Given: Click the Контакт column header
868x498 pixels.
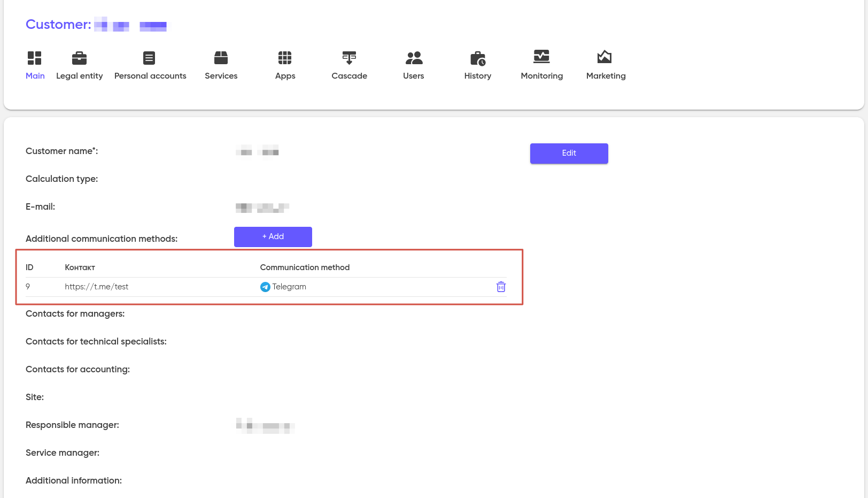Looking at the screenshot, I should pyautogui.click(x=80, y=267).
